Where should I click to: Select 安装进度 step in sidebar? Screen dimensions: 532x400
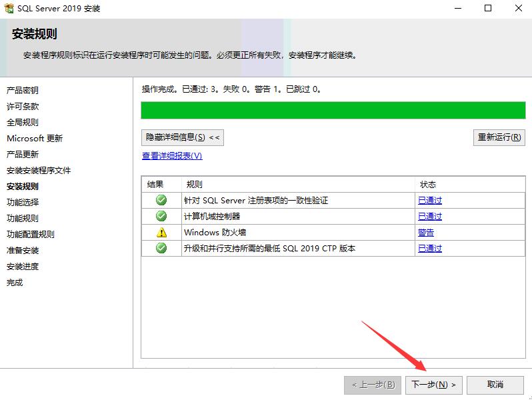[23, 266]
